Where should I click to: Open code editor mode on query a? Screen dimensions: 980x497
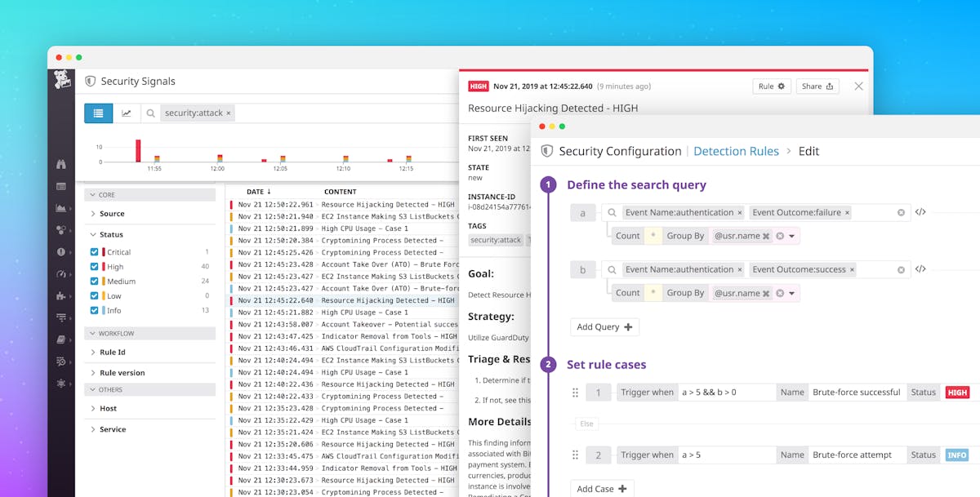click(x=920, y=211)
